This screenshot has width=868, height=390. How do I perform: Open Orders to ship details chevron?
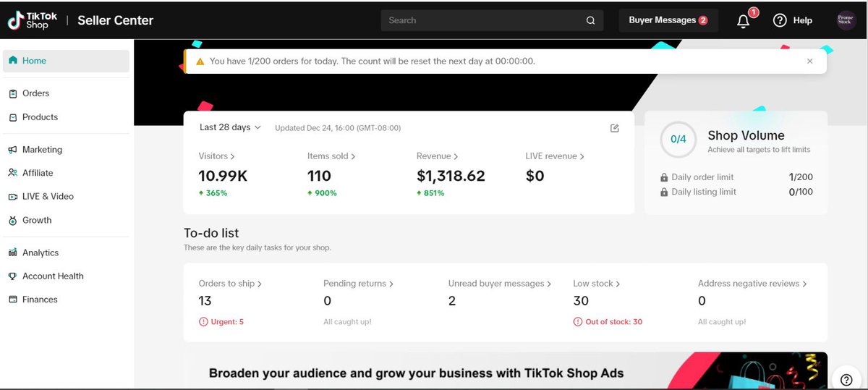click(x=260, y=284)
